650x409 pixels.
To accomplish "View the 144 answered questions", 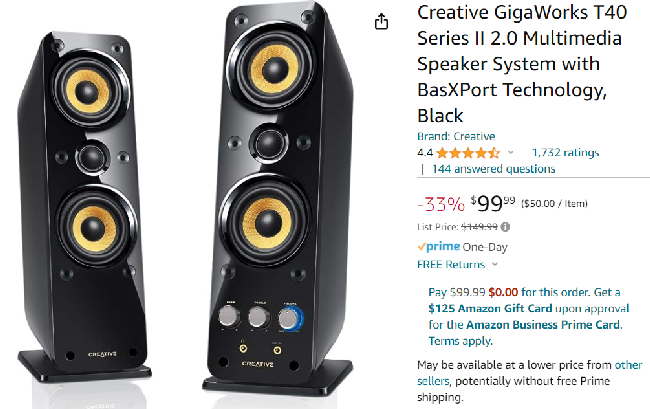I will pyautogui.click(x=493, y=169).
